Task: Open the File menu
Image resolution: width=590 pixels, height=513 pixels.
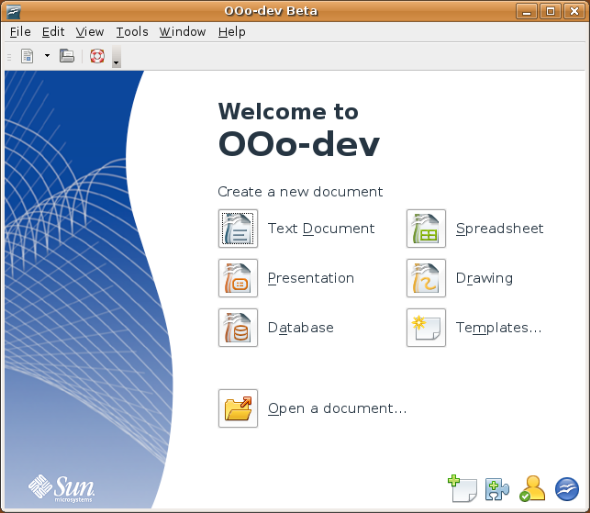Action: coord(20,32)
